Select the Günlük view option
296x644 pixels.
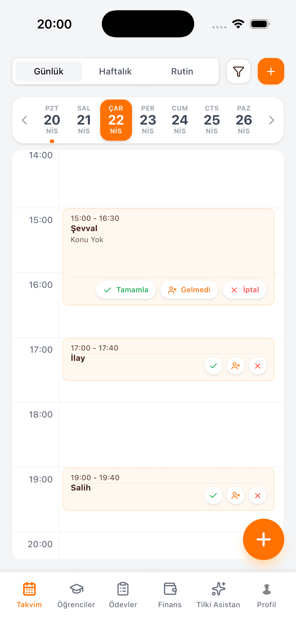(49, 71)
